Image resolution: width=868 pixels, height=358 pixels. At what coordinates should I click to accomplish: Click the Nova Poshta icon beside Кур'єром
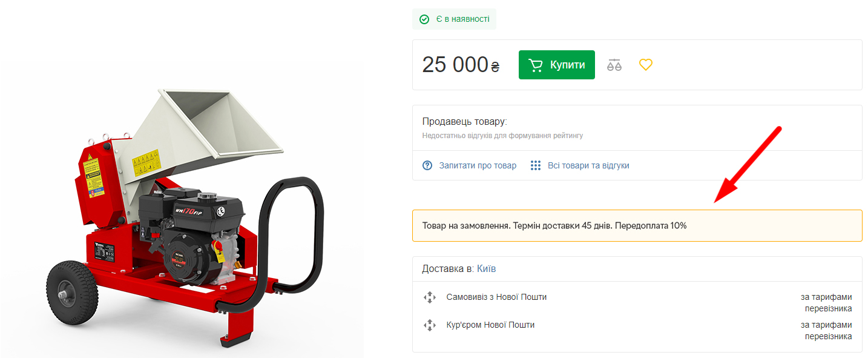[429, 325]
